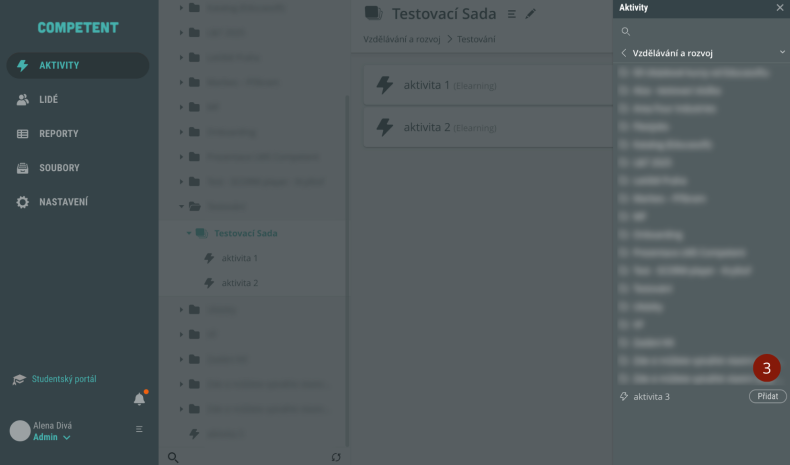Go back using the chevron before Vzdělávání a rozvoj
The image size is (790, 465).
pos(624,52)
